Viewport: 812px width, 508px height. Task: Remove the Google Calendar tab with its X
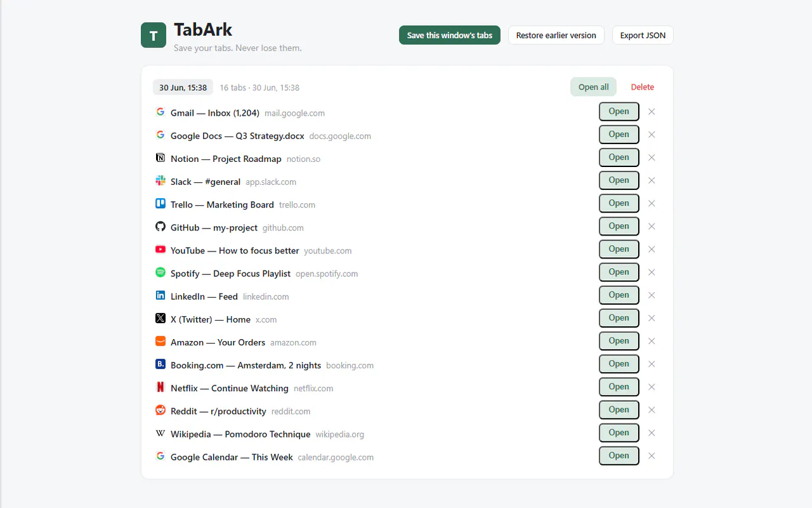[x=652, y=456]
